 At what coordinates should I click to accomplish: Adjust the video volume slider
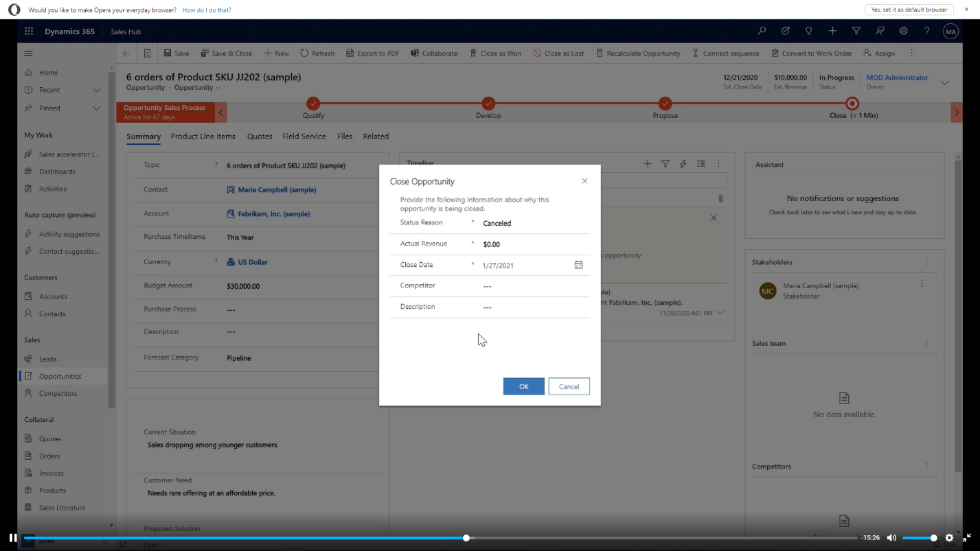point(919,538)
